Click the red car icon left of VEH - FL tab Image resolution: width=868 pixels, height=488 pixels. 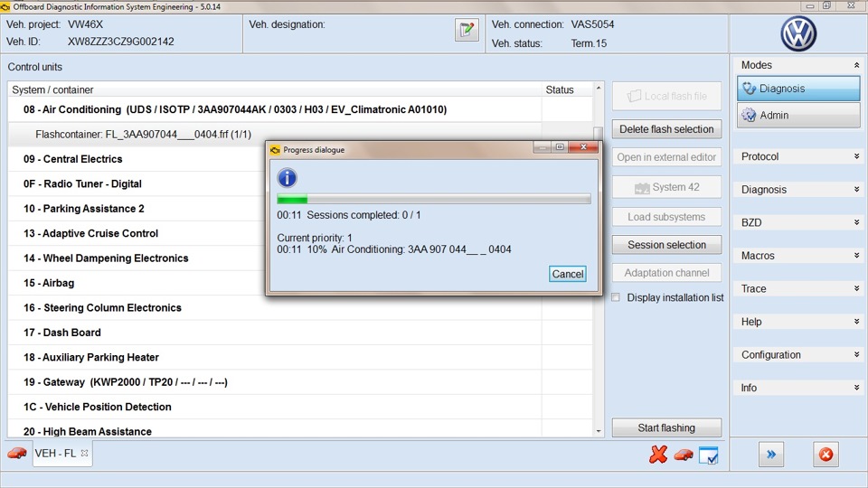17,453
